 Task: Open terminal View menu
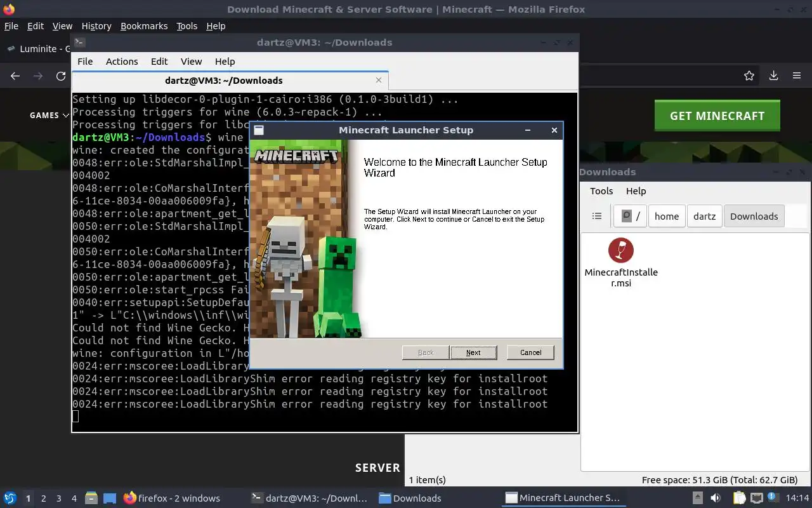pyautogui.click(x=191, y=62)
